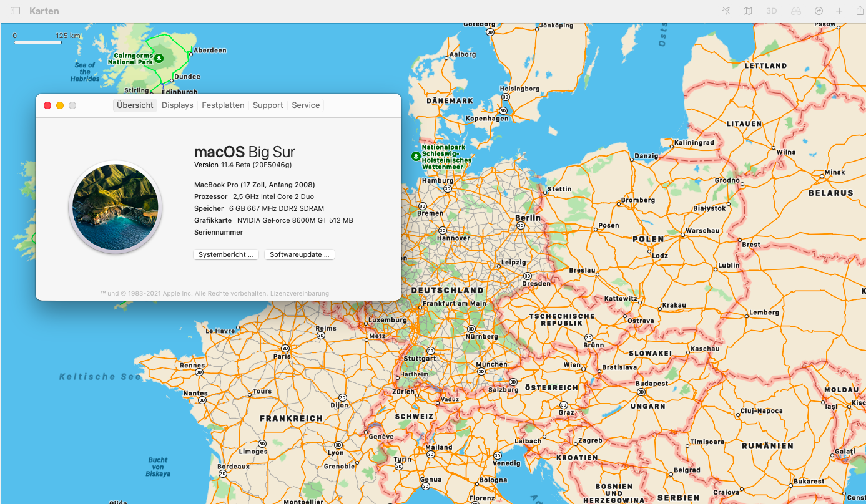
Task: Click the macOS Big Sur artwork image
Action: 116,207
